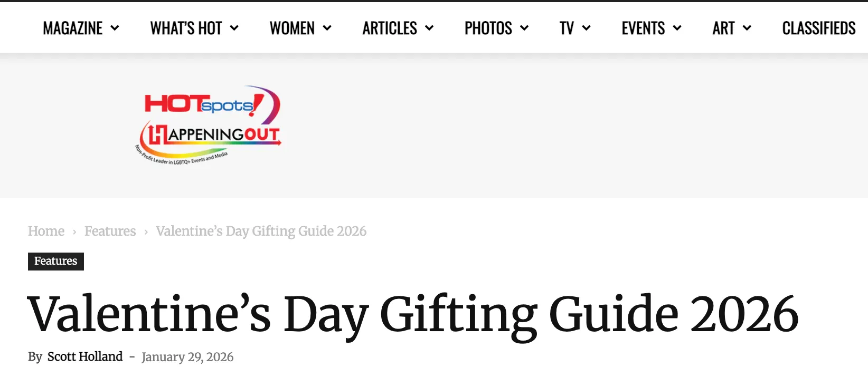Open the TV dropdown menu

(x=587, y=28)
